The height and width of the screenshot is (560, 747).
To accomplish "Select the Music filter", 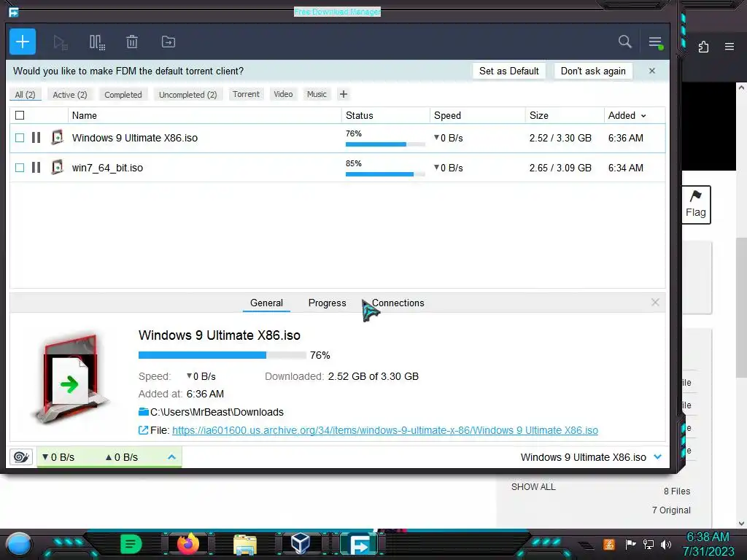I will (x=317, y=94).
